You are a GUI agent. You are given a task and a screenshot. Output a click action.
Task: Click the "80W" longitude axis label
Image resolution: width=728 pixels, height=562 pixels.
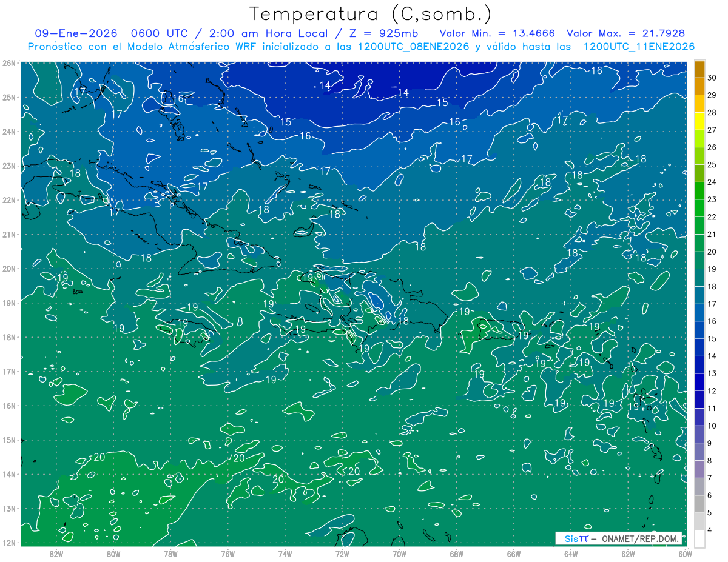coord(113,554)
